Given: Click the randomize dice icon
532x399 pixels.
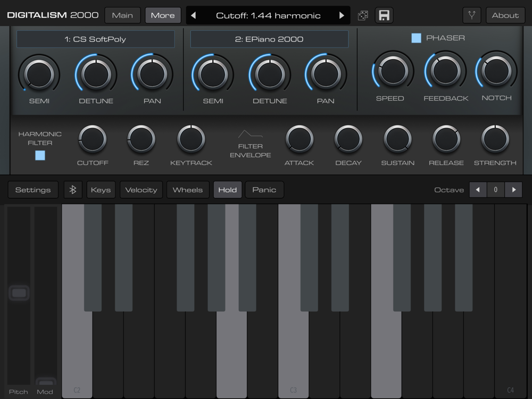Looking at the screenshot, I should 363,15.
